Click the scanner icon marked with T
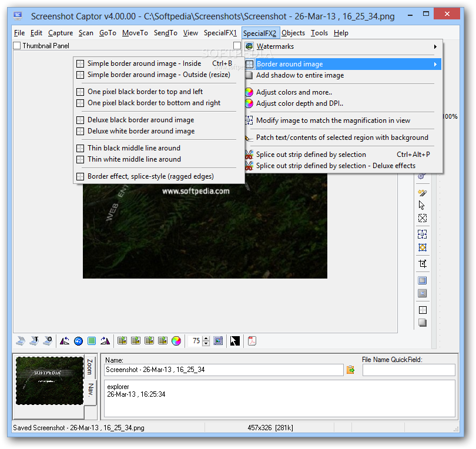The height and width of the screenshot is (449, 476). coord(34,341)
